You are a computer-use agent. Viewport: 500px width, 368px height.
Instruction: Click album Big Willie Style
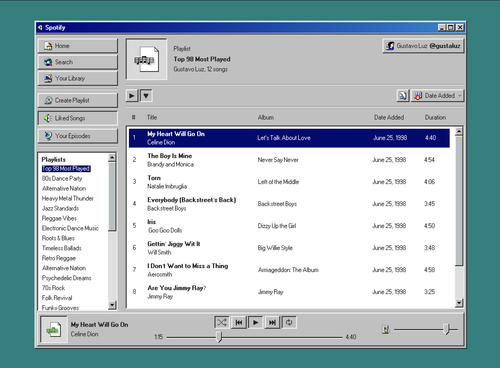275,248
